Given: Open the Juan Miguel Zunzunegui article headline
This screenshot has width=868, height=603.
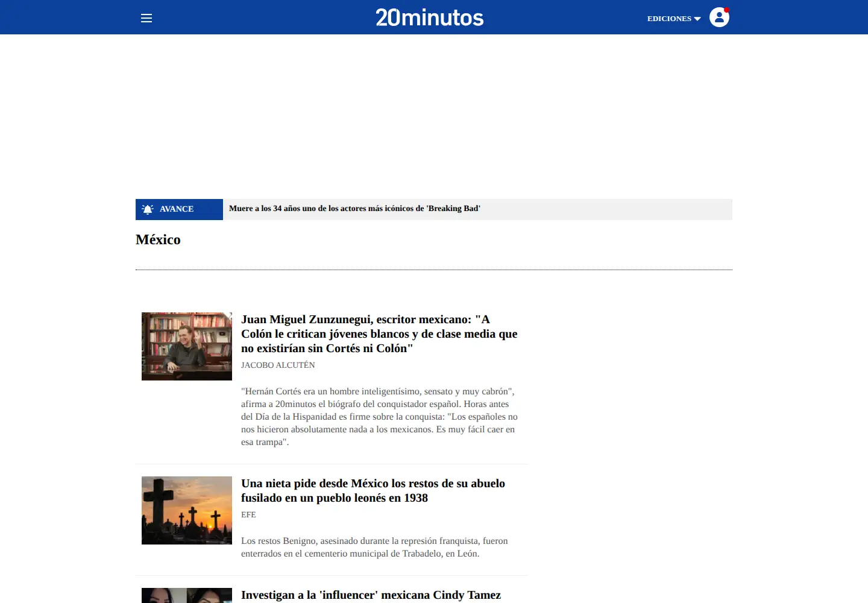Looking at the screenshot, I should 379,333.
